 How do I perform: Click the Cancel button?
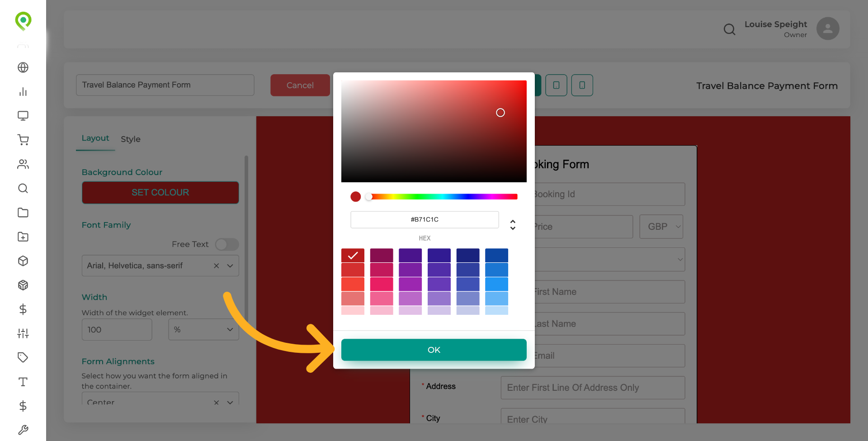[x=300, y=85]
